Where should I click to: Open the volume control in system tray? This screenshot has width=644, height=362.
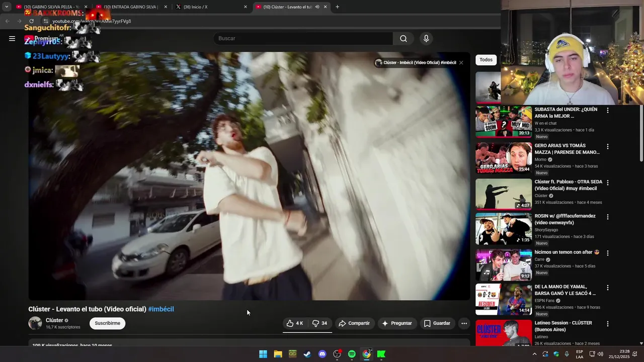pos(600,354)
